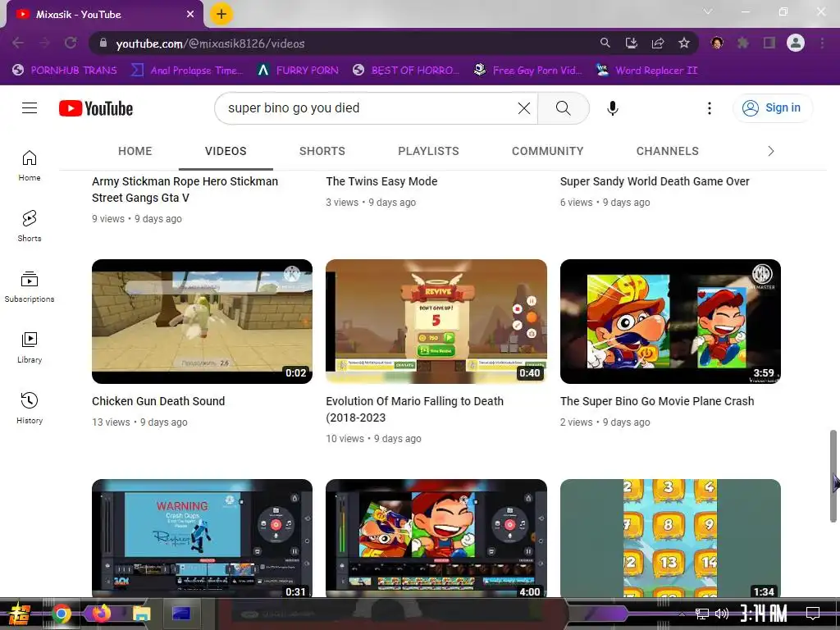Open a new tab with plus button
The width and height of the screenshot is (840, 630).
(221, 14)
